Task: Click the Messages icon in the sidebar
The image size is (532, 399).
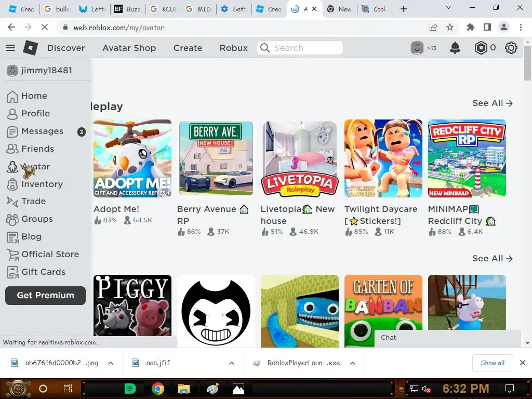Action: [x=12, y=131]
